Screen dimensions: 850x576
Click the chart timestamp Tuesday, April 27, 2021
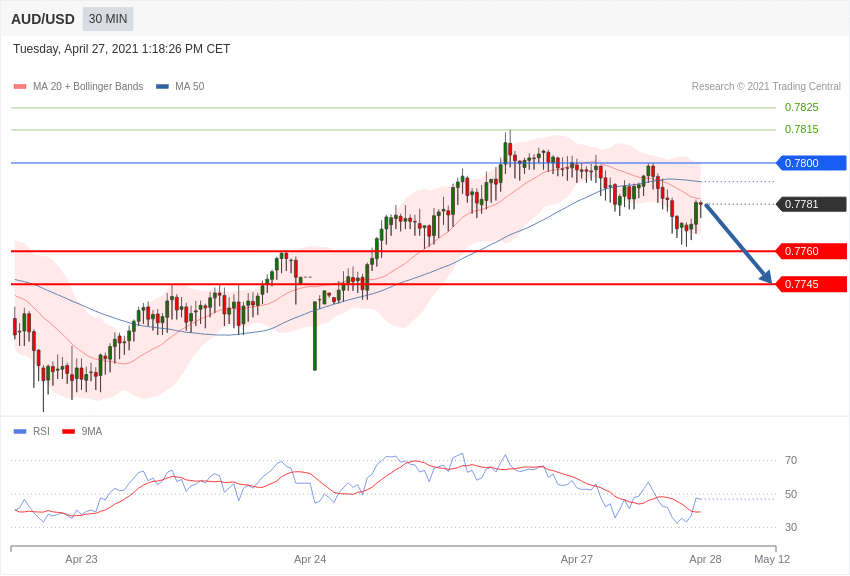[x=121, y=49]
